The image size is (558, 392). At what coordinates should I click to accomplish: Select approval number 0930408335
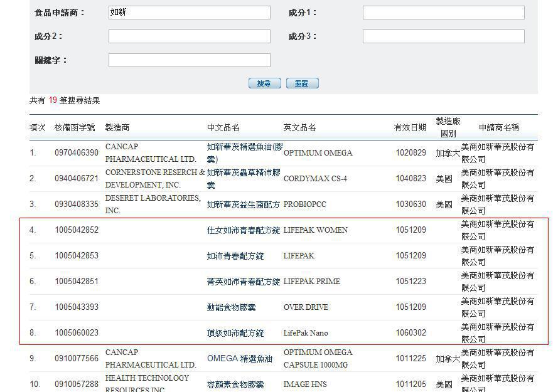click(77, 204)
